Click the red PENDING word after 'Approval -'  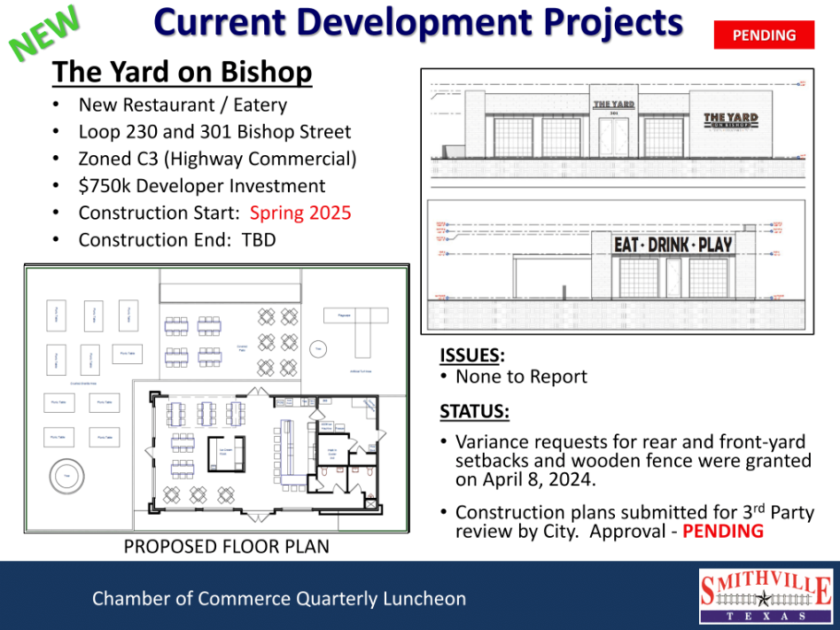coord(723,531)
